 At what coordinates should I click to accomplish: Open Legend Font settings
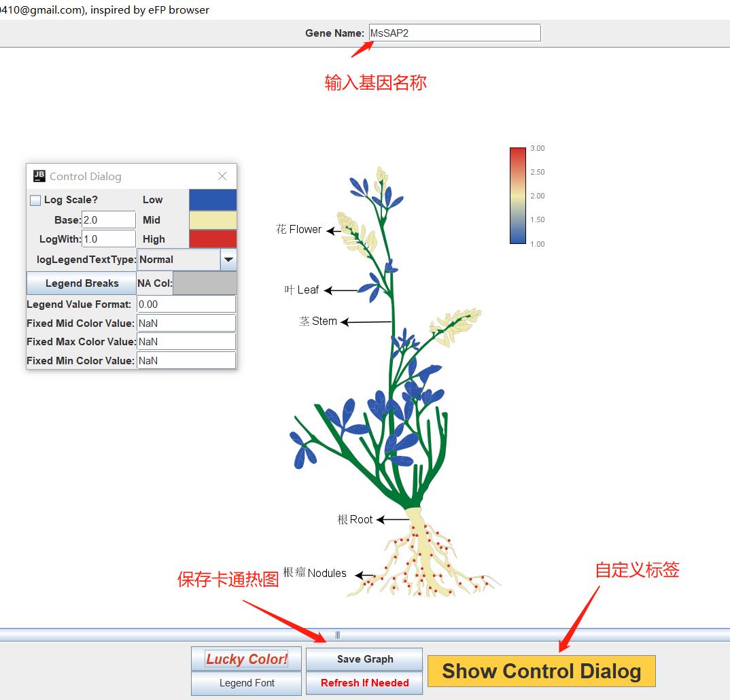pos(247,683)
